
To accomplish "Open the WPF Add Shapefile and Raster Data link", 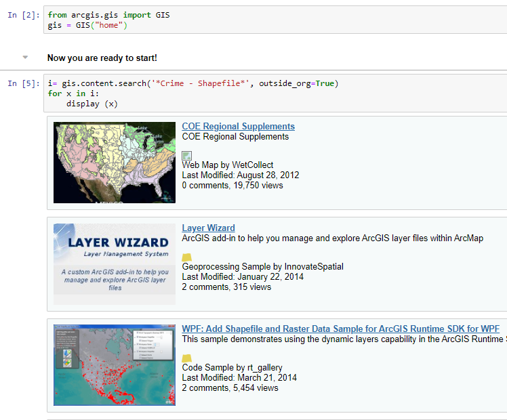I will click(x=340, y=329).
